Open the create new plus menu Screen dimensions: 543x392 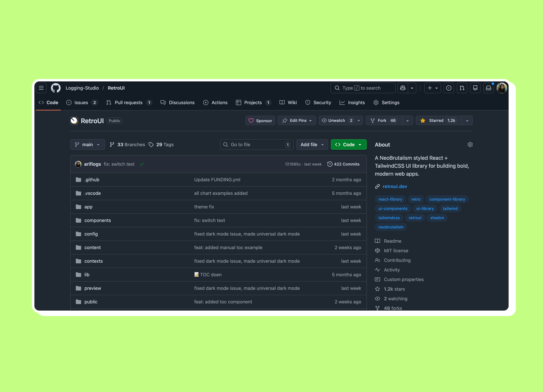(x=432, y=88)
